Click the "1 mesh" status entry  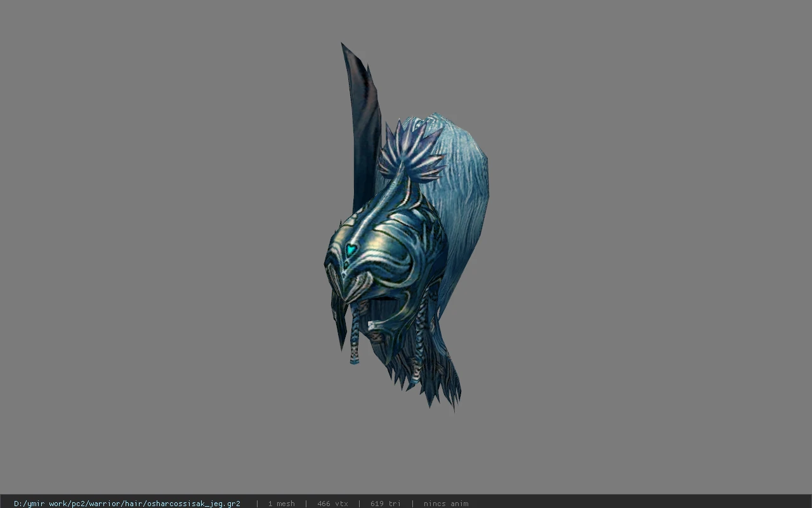[281, 504]
